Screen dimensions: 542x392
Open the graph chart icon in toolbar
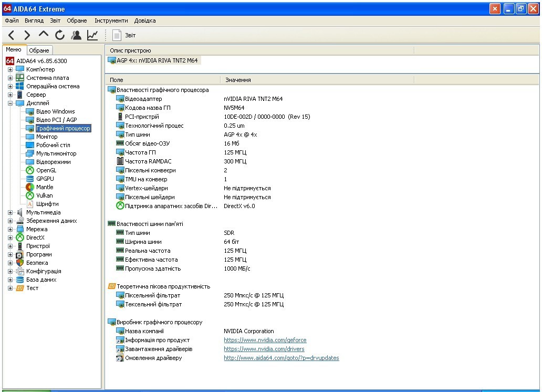pos(92,35)
